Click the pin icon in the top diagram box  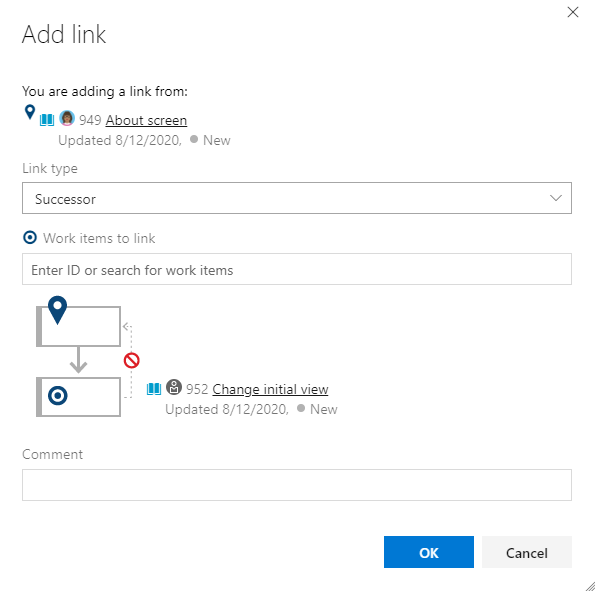pyautogui.click(x=58, y=310)
